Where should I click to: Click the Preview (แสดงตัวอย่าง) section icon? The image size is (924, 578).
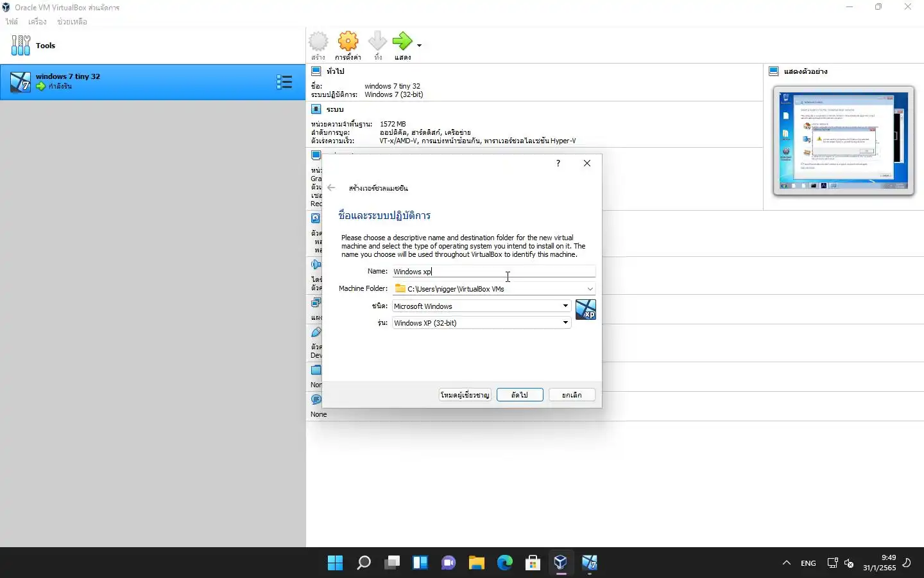tap(774, 71)
